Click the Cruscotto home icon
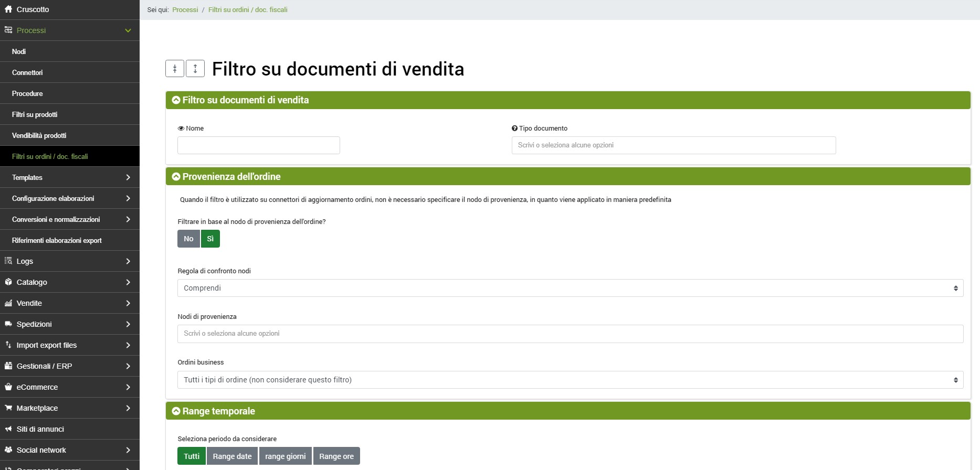Screen dimensions: 980x470 click(8, 9)
